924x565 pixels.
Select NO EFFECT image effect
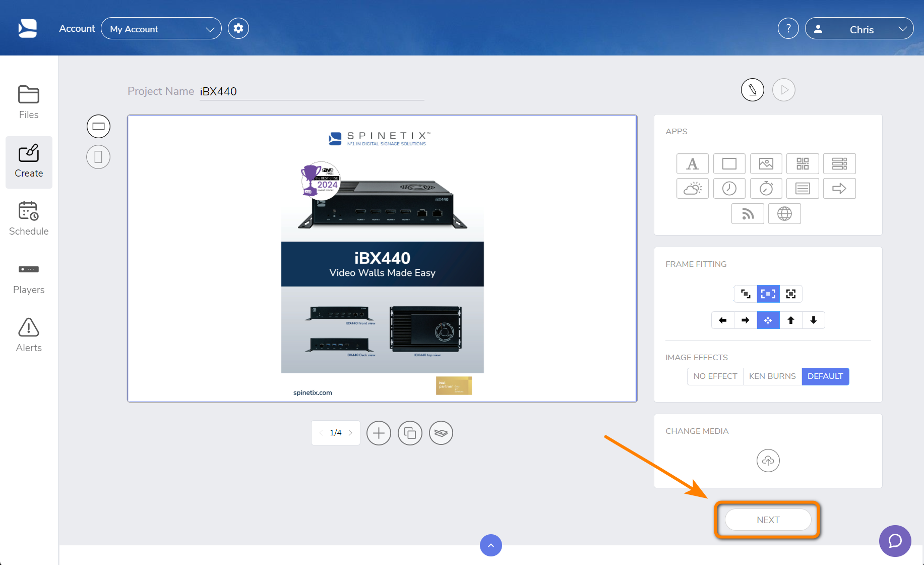[715, 376]
